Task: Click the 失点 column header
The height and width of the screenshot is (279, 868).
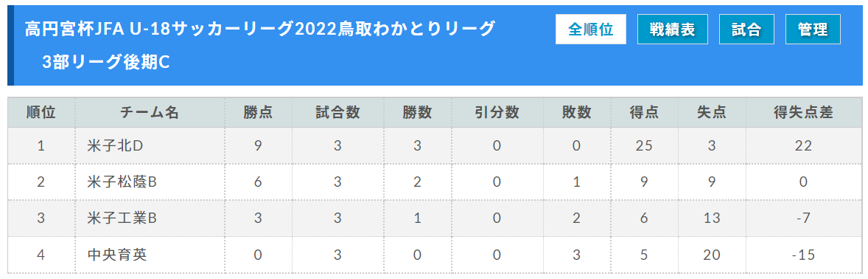Action: [711, 113]
